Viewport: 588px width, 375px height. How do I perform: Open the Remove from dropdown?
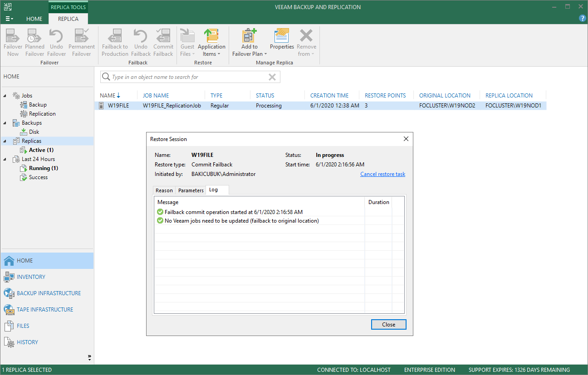point(307,43)
